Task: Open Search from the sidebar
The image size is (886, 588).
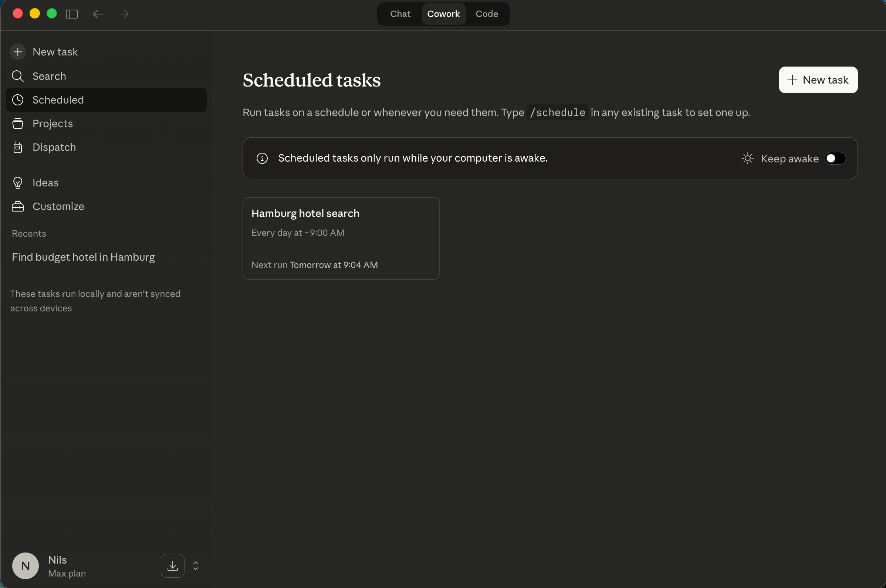Action: (x=106, y=76)
